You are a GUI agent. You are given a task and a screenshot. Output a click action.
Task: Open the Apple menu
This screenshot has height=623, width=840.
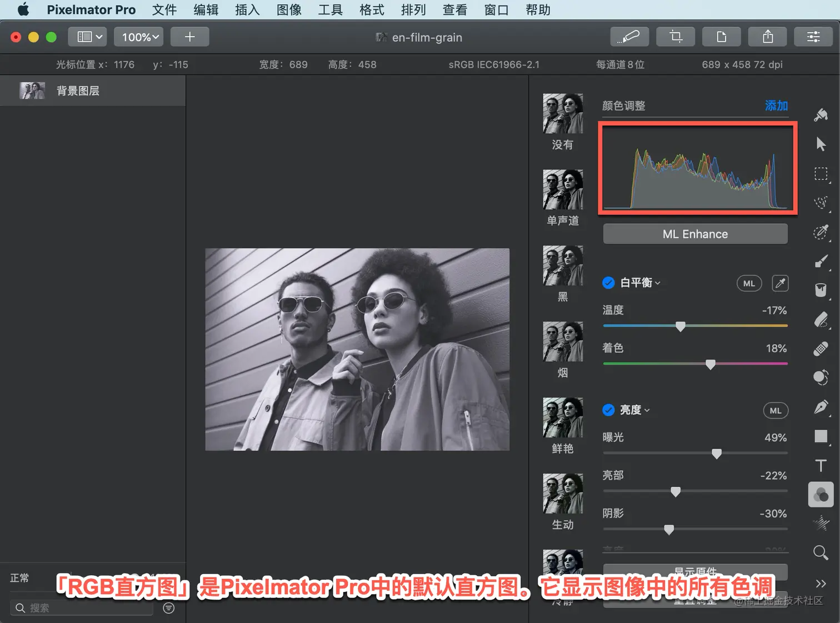click(23, 9)
